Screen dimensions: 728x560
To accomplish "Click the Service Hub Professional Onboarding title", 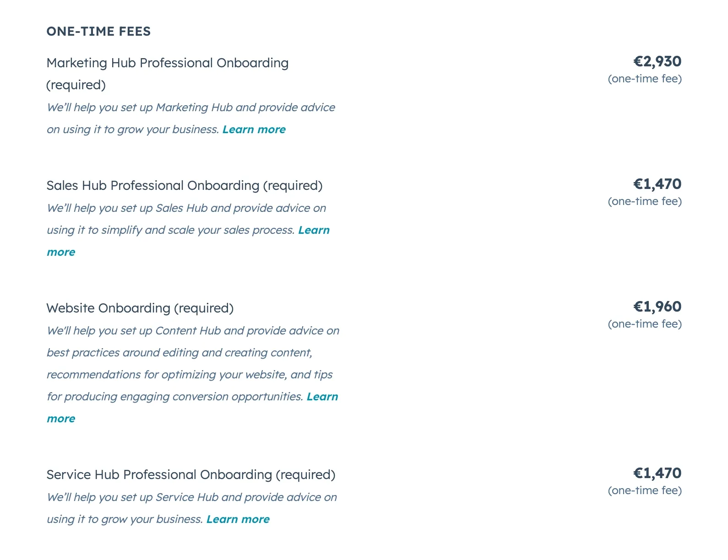I will pyautogui.click(x=190, y=475).
